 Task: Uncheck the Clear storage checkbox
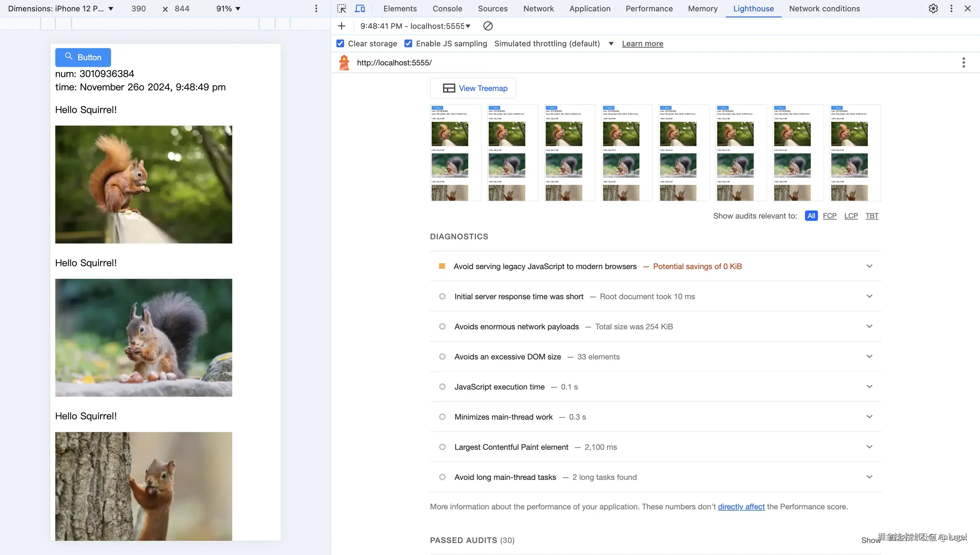pyautogui.click(x=340, y=43)
